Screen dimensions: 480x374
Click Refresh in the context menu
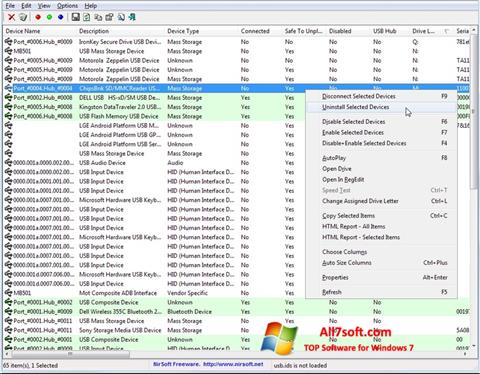coord(382,292)
